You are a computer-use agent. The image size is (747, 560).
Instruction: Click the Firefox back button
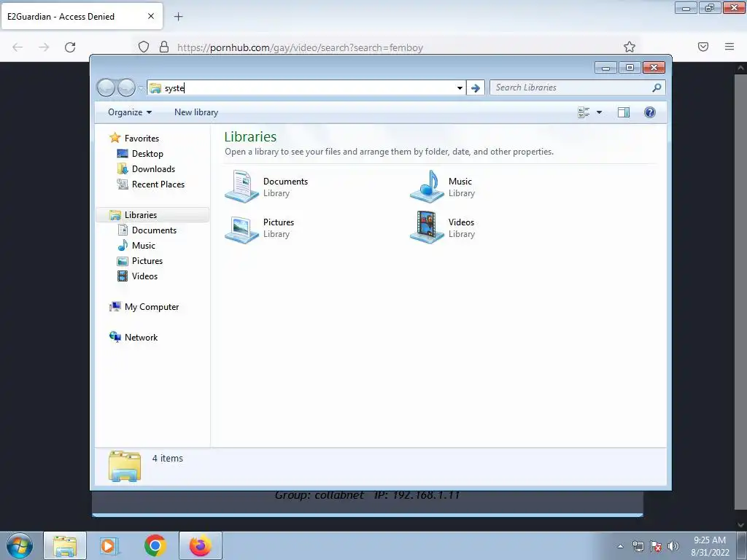click(x=18, y=47)
